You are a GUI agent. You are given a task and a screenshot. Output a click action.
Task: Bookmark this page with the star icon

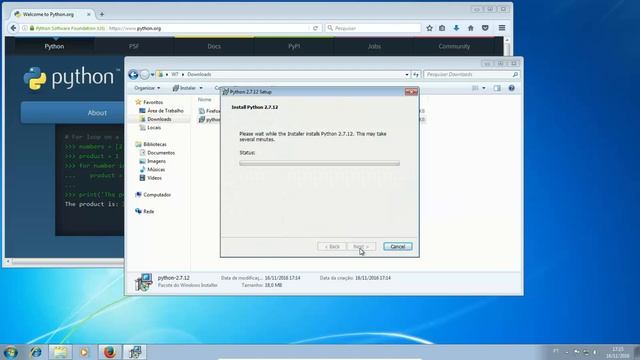coord(429,28)
